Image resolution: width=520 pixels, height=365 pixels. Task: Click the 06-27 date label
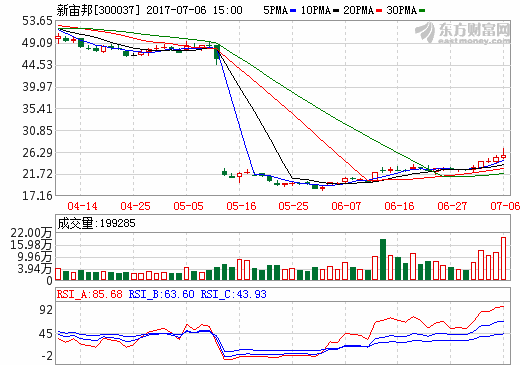point(452,206)
